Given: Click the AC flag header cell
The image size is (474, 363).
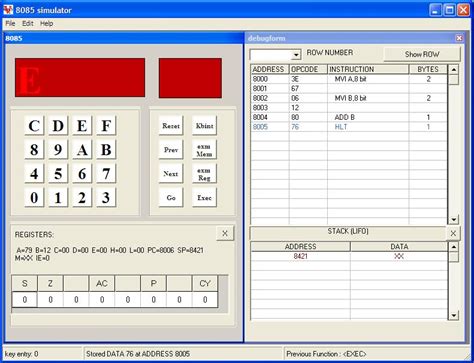Looking at the screenshot, I should 102,283.
